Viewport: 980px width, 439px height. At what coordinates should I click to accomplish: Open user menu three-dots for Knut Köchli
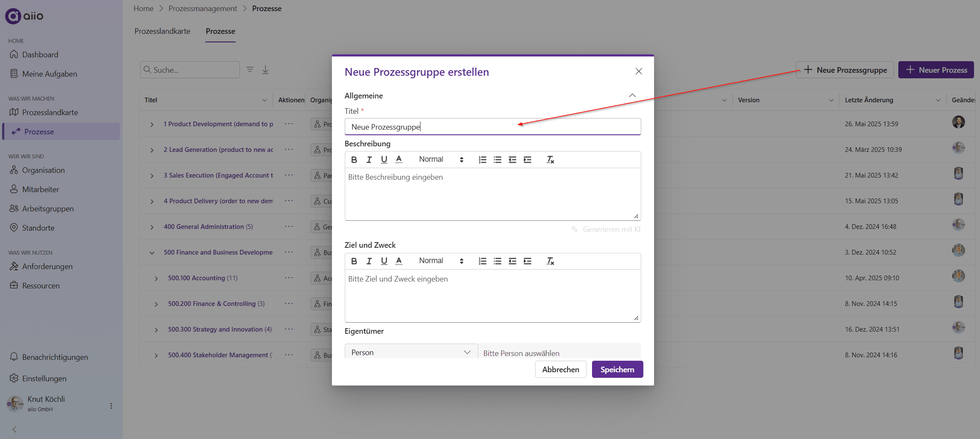[111, 406]
